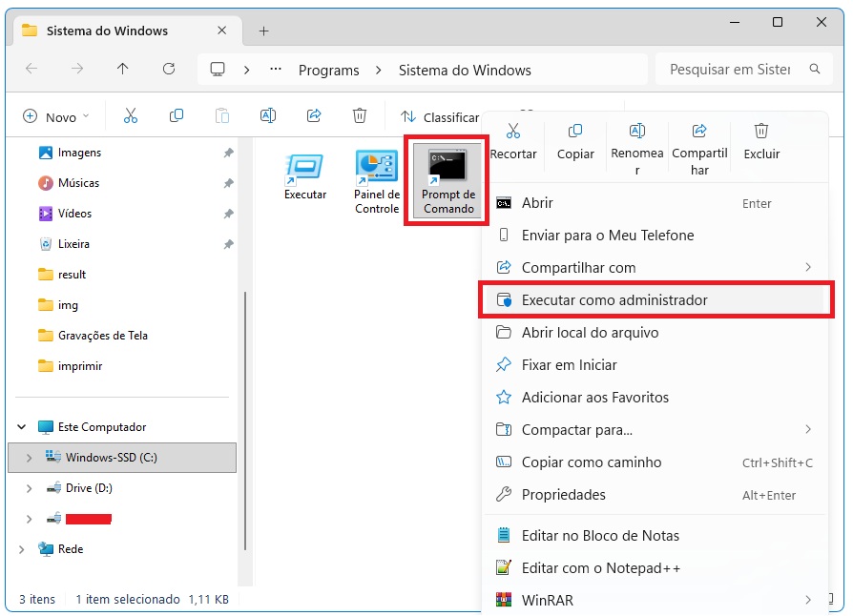Click the navigation pane scrollbar
Image resolution: width=853 pixels, height=616 pixels.
click(245, 421)
